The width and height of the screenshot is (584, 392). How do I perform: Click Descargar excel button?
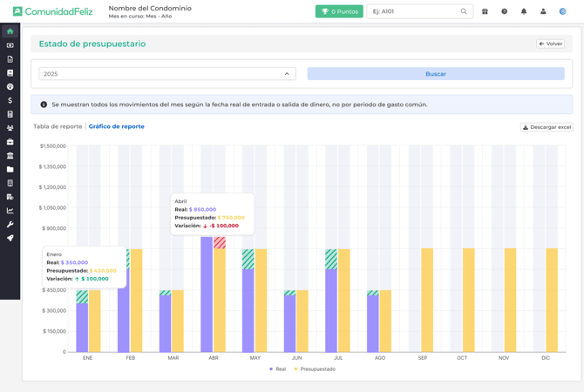coord(547,127)
